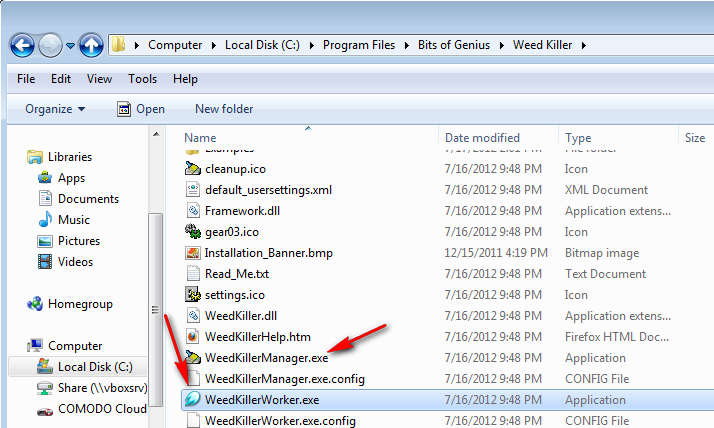Select WeedKillerWorker.exe.config file icon

point(193,420)
